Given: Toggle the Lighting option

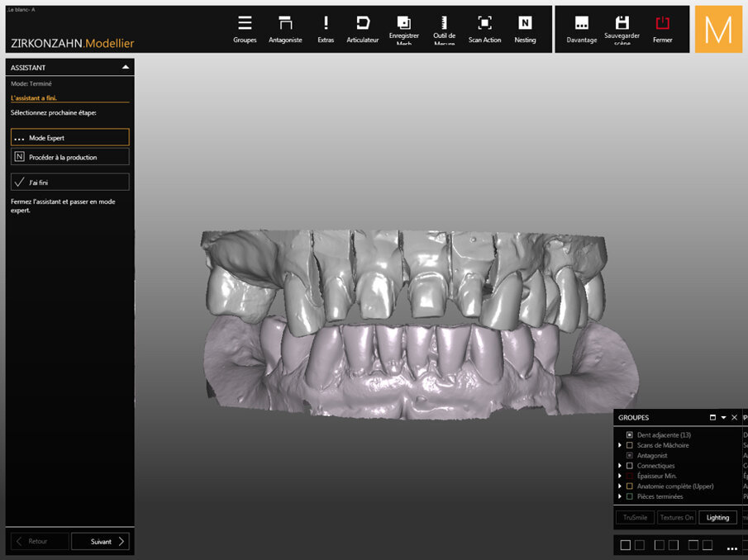Looking at the screenshot, I should pyautogui.click(x=717, y=517).
